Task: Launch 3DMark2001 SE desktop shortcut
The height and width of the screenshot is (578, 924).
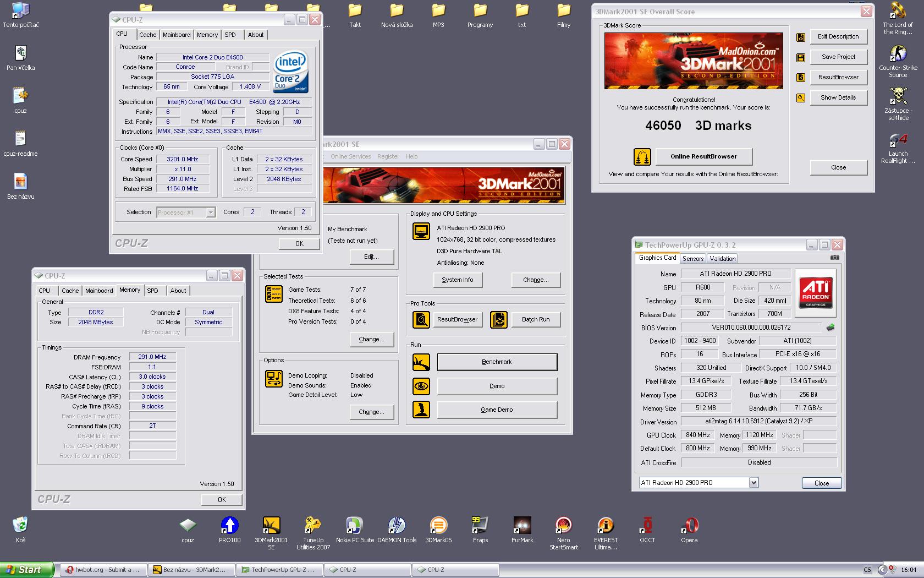Action: coord(271,533)
